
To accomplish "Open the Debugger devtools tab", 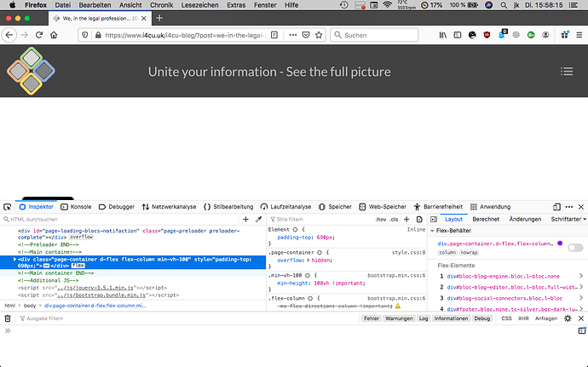I will 117,207.
